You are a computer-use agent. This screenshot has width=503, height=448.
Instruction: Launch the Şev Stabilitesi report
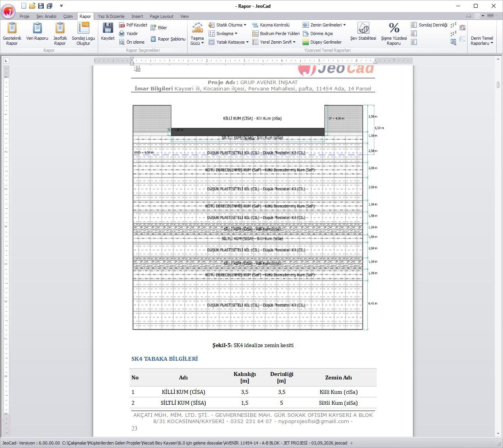[363, 31]
